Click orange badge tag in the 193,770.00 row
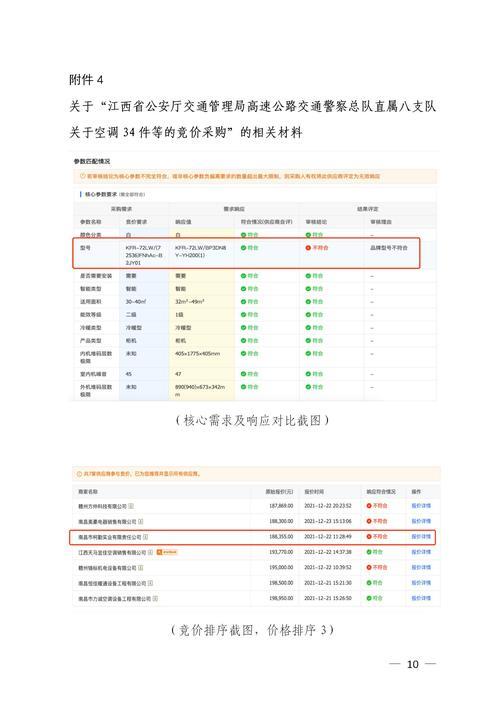The image size is (500, 707). tap(167, 552)
